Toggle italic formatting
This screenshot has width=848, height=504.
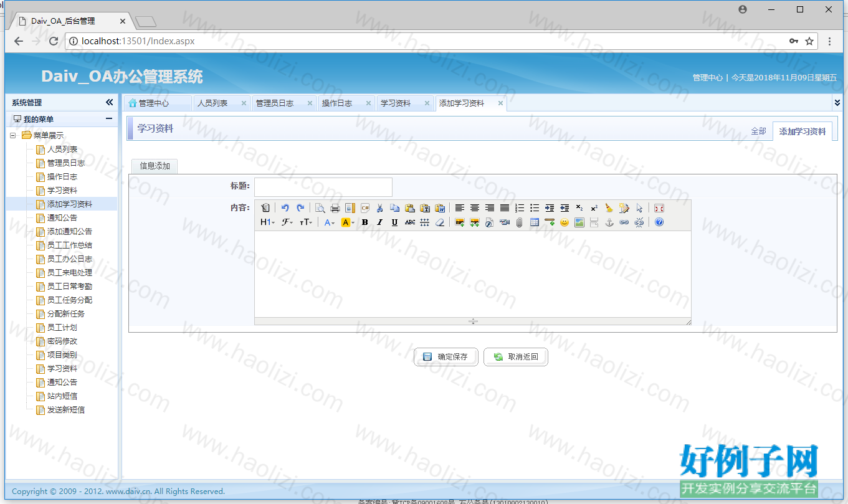(380, 222)
